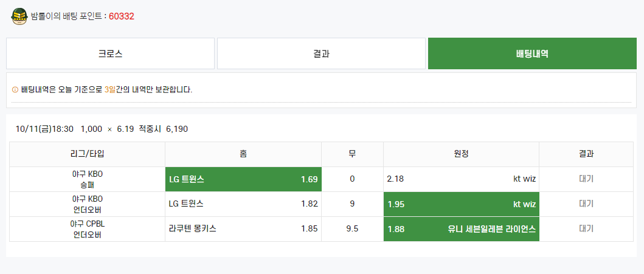Switch to the 결과 tab
Viewport: 644px width, 274px height.
[321, 53]
